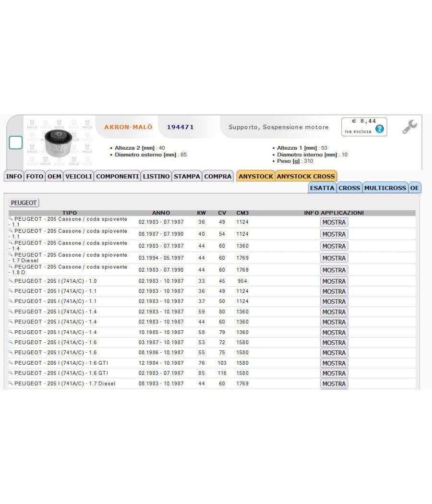
Task: Click MOSTRA for 205 I 1.1 36 kW
Action: [334, 291]
